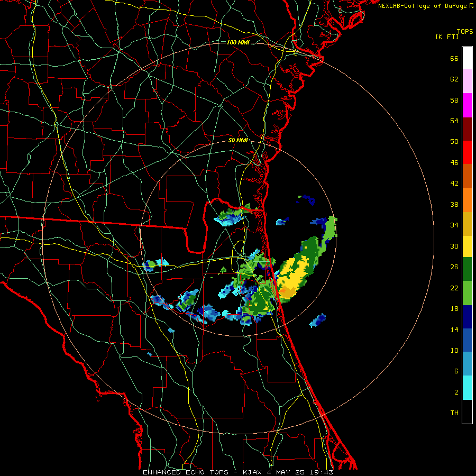Click the 'NEXLAB-College of DuPage' watermark text

(422, 6)
